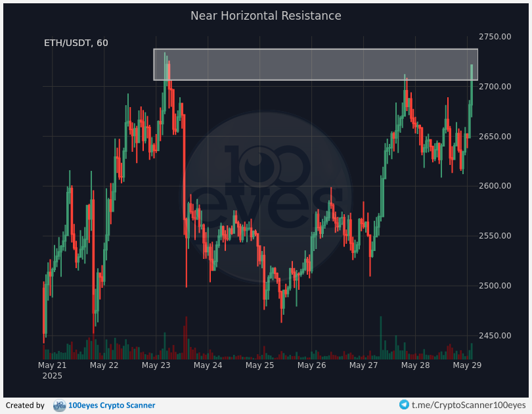
Task: Select the Near Horizontal Resistance title
Action: click(265, 15)
